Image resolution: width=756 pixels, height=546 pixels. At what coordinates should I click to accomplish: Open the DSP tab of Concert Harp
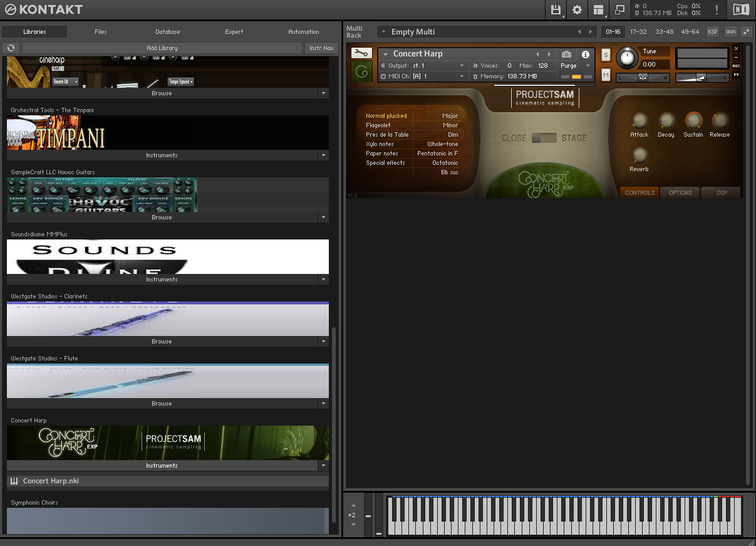pyautogui.click(x=722, y=193)
